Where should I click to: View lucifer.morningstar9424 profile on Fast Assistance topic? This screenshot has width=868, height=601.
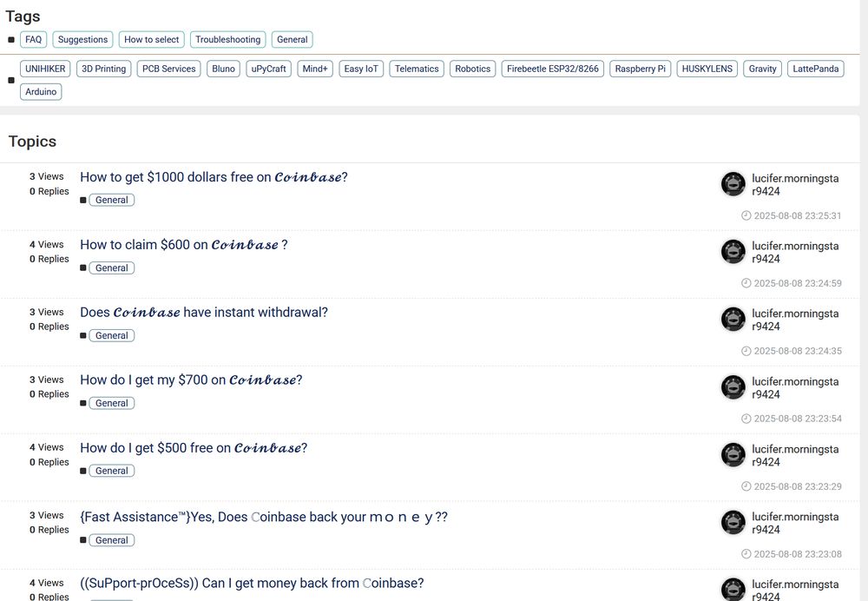[795, 523]
